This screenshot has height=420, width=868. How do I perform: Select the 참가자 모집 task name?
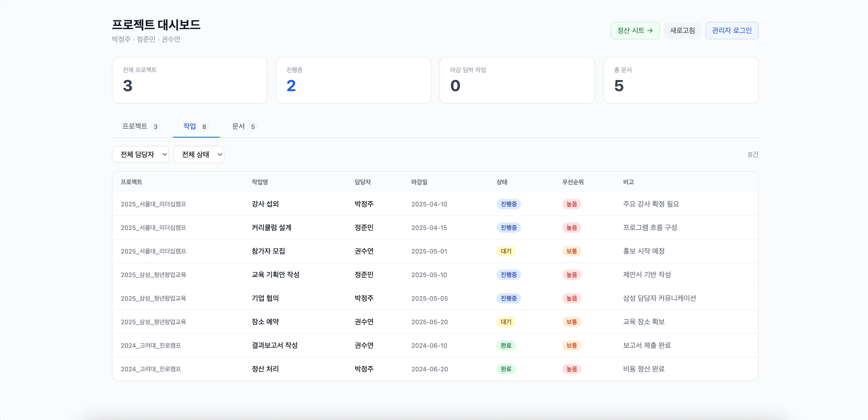click(x=268, y=251)
